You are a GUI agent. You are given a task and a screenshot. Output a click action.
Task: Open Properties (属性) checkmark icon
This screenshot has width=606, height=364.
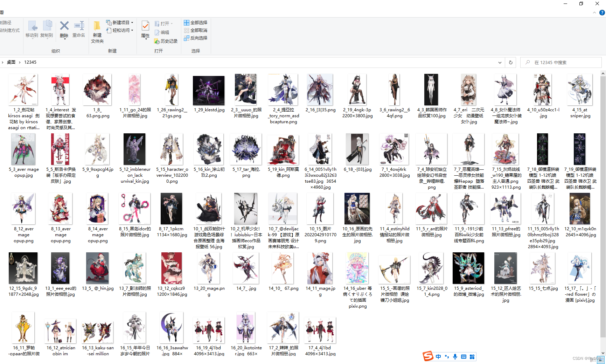145,26
